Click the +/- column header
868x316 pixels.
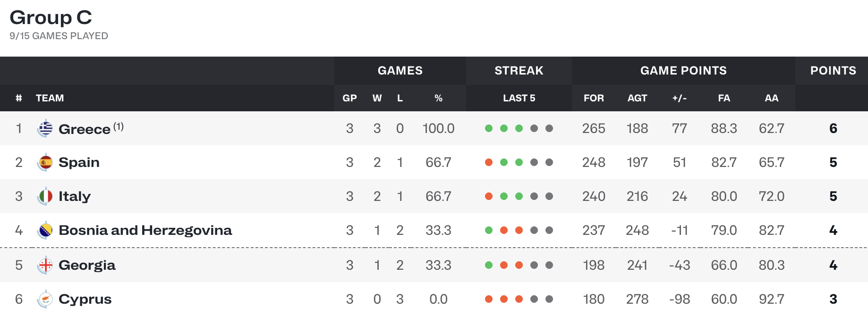[680, 98]
